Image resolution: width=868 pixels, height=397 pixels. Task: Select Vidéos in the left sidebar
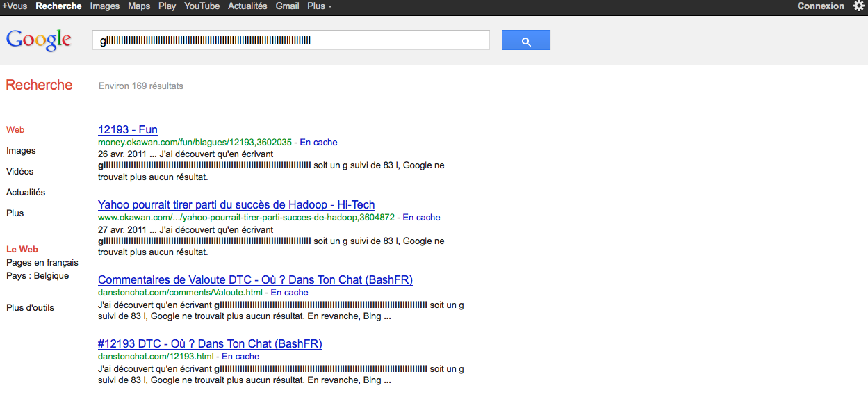20,172
